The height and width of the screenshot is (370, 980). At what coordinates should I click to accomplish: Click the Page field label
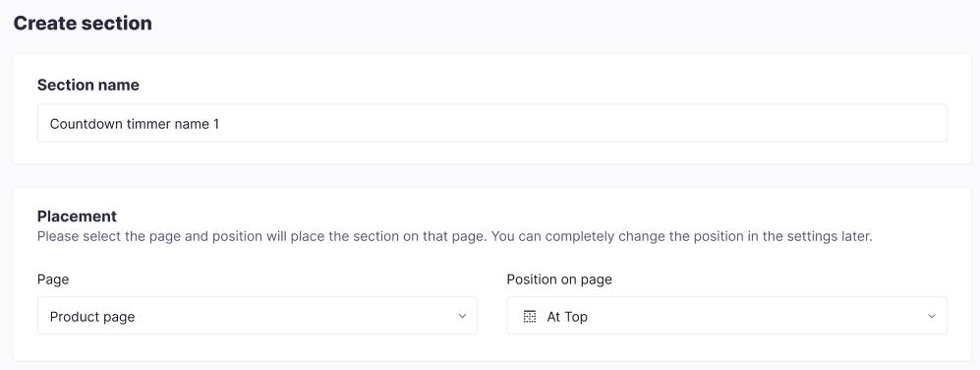[53, 279]
